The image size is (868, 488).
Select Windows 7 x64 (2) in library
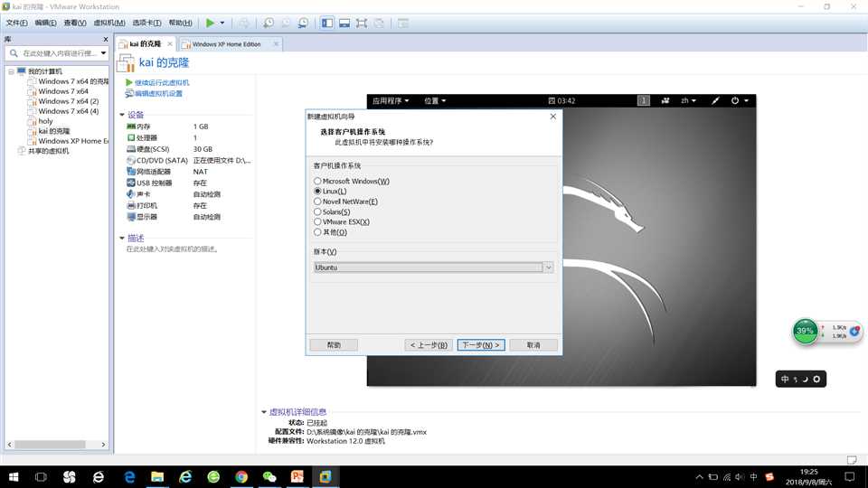point(68,101)
